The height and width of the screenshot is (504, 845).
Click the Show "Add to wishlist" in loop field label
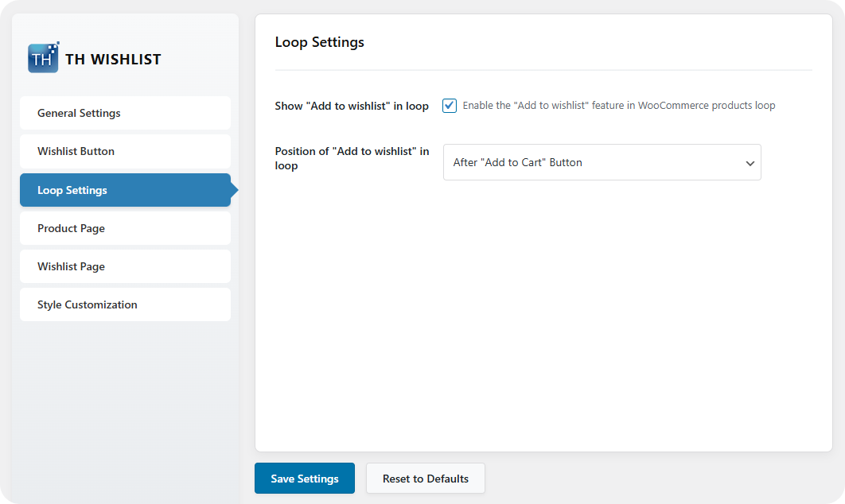click(352, 106)
